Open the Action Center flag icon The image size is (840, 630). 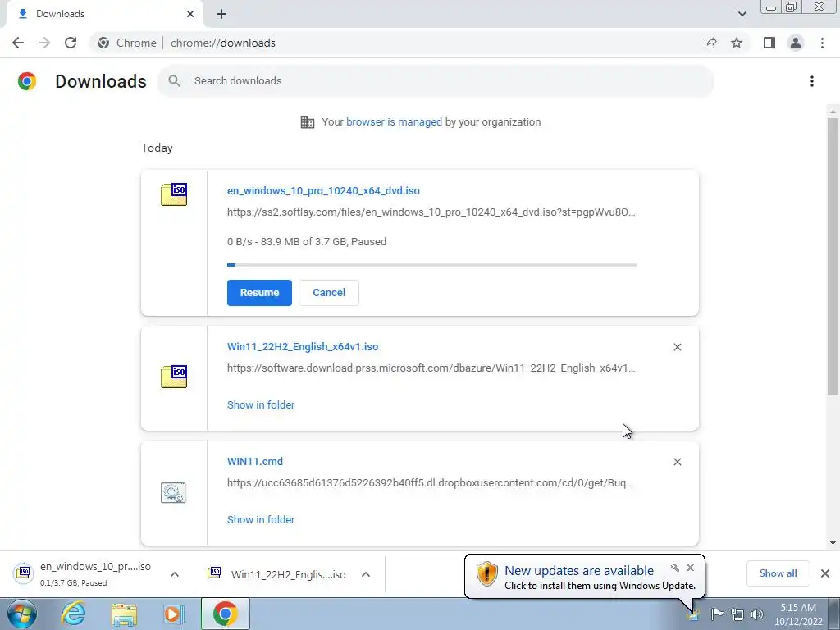pyautogui.click(x=717, y=614)
